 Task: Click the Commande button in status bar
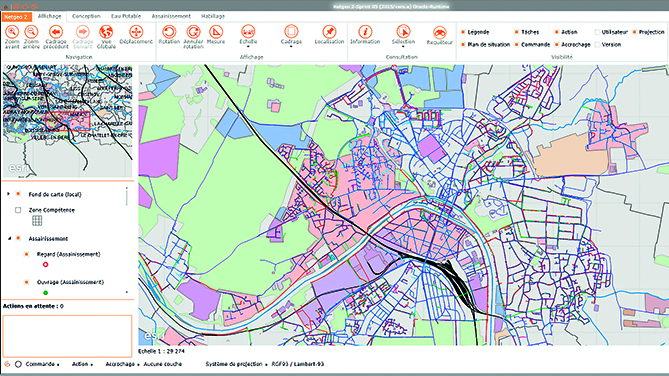pyautogui.click(x=42, y=364)
